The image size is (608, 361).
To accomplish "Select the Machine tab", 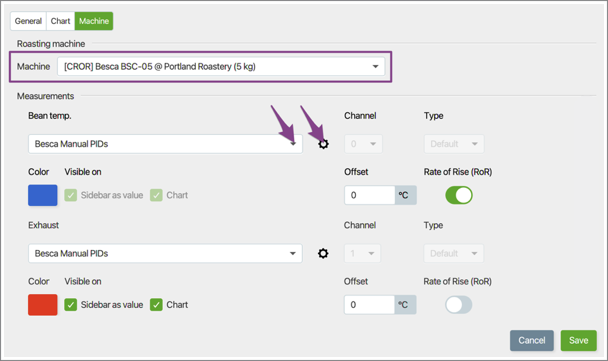I will [94, 21].
